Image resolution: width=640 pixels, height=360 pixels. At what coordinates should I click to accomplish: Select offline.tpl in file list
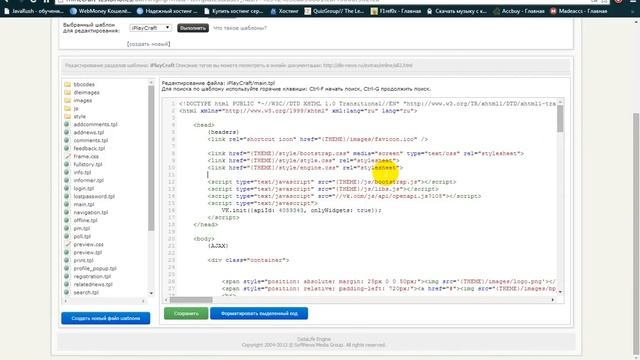(85, 220)
